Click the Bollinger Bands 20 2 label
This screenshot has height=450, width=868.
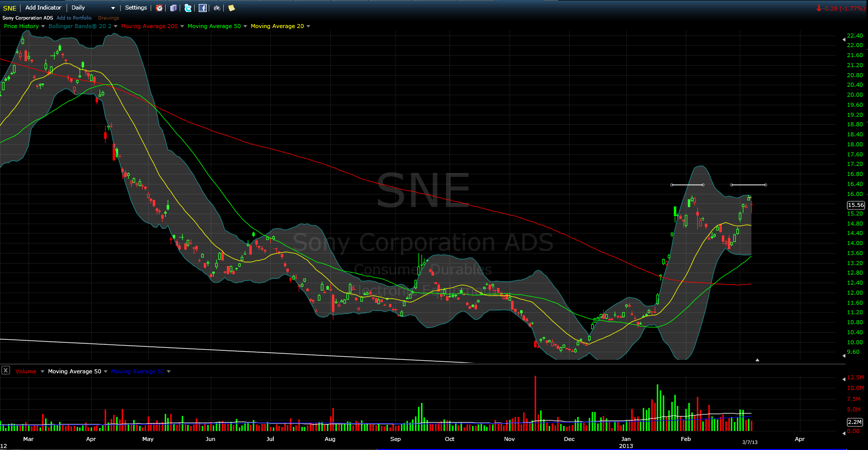coord(80,26)
